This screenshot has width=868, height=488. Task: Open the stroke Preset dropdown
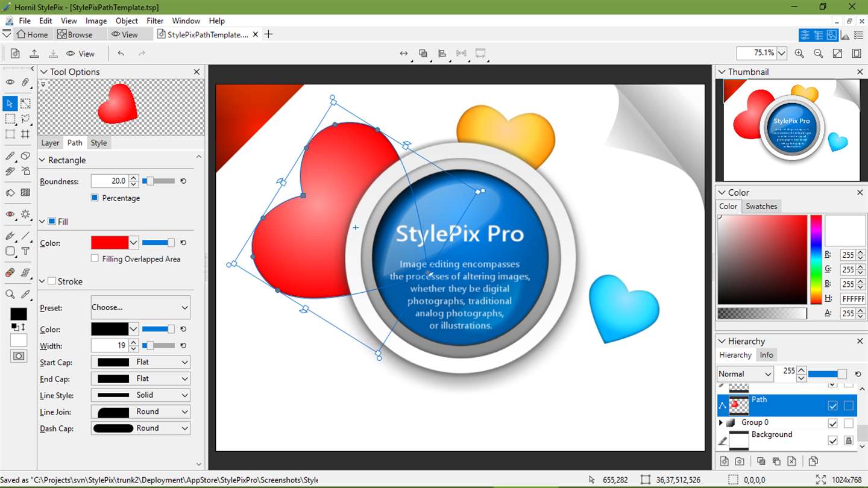click(140, 307)
